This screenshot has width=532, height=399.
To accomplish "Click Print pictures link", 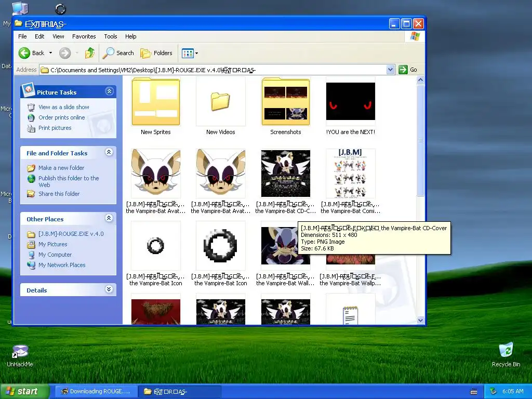I will point(55,128).
